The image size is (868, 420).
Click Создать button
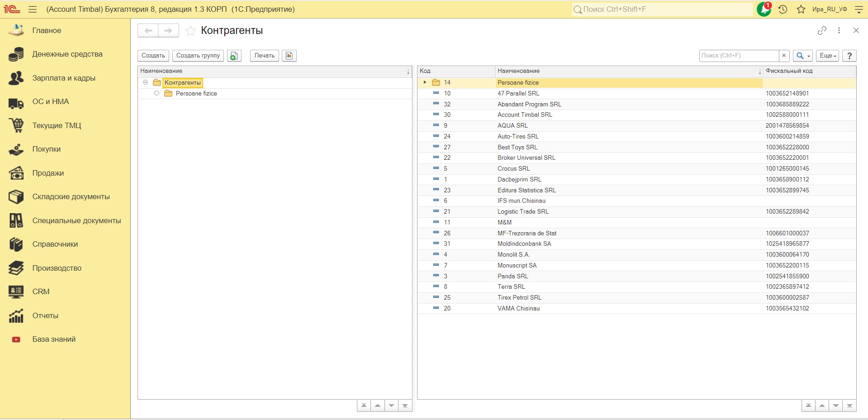point(153,56)
